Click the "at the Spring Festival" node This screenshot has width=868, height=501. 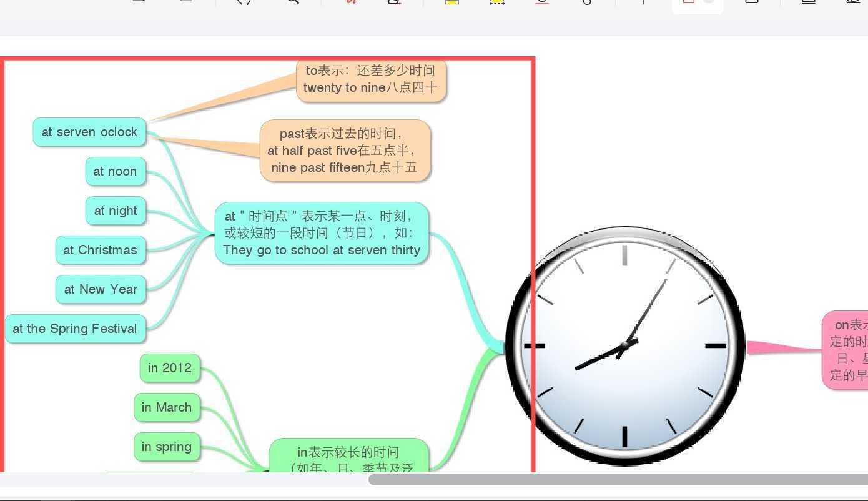[75, 329]
